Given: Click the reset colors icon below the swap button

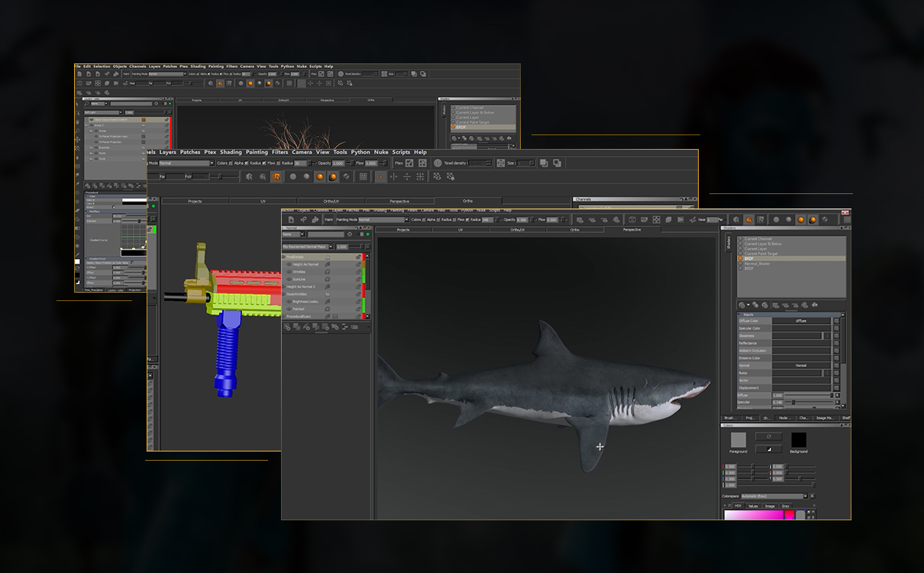Looking at the screenshot, I should pos(768,448).
